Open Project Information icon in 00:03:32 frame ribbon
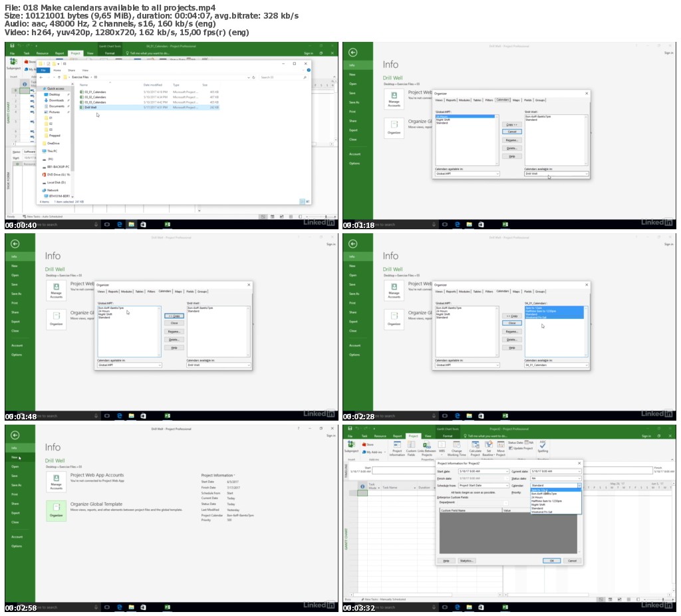Image resolution: width=681 pixels, height=616 pixels. (397, 445)
